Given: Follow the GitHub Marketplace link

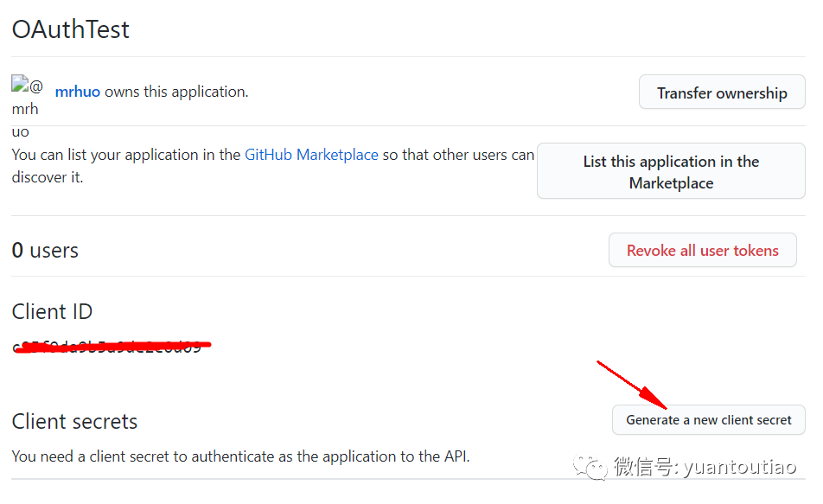Looking at the screenshot, I should (x=311, y=155).
